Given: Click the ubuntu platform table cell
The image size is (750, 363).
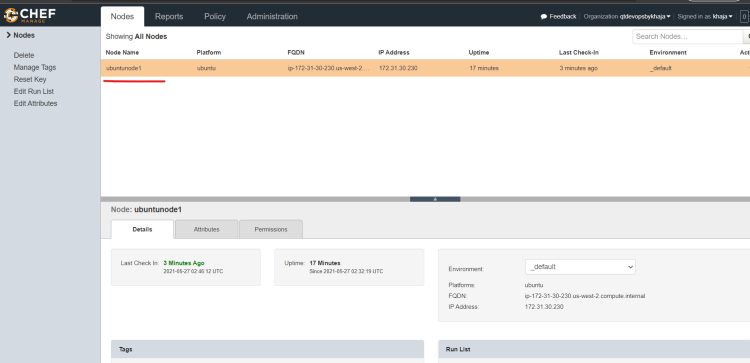Looking at the screenshot, I should point(206,68).
